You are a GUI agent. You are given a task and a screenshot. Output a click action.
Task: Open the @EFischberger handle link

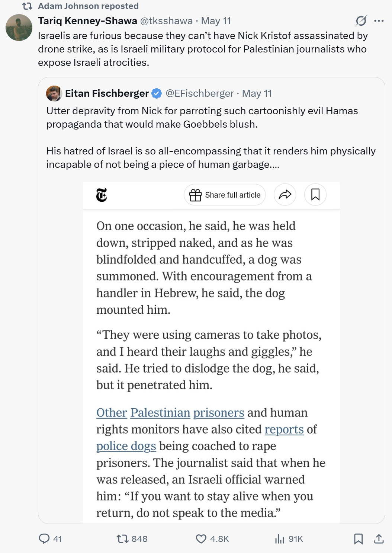point(199,93)
